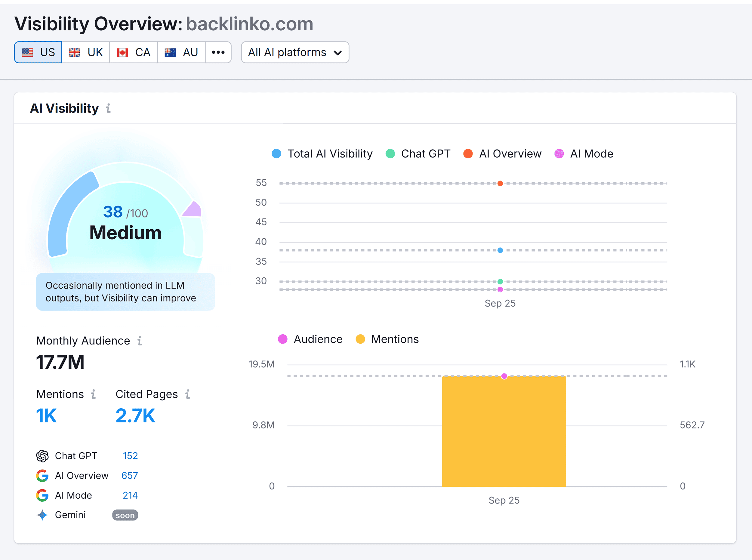The width and height of the screenshot is (752, 560).
Task: Open the All AI platforms dropdown
Action: [x=294, y=52]
